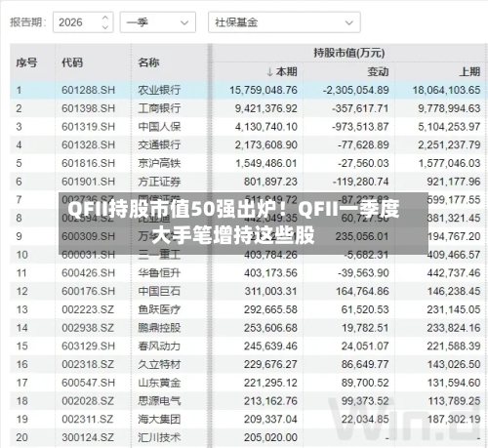This screenshot has height=448, width=488.
Task: Select the 海大集团 name cell
Action: coord(159,419)
